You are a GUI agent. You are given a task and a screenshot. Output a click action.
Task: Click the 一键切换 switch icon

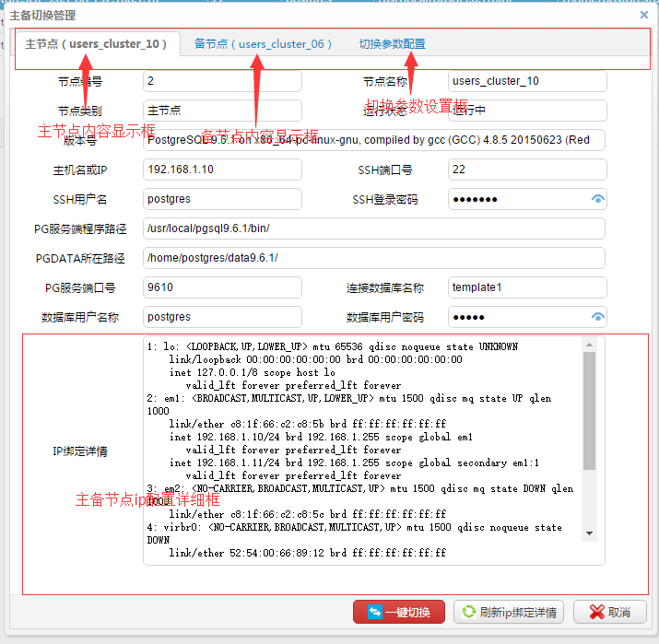pyautogui.click(x=376, y=612)
